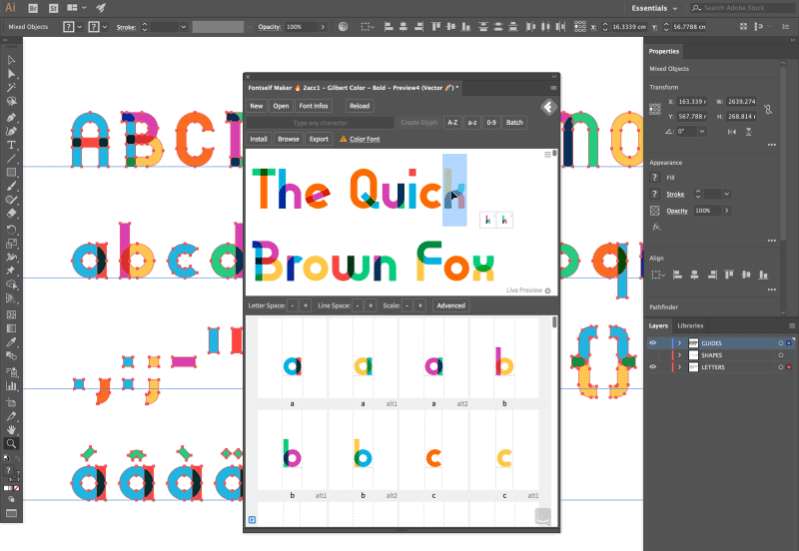Click the Reload button

click(359, 106)
